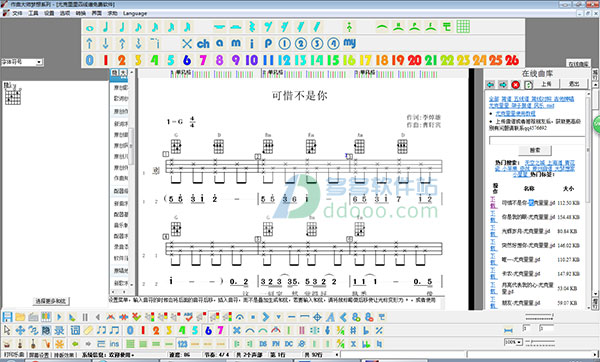The width and height of the screenshot is (600, 362).
Task: Select the arrow pointer tool in bottom toolbar
Action: [7, 330]
